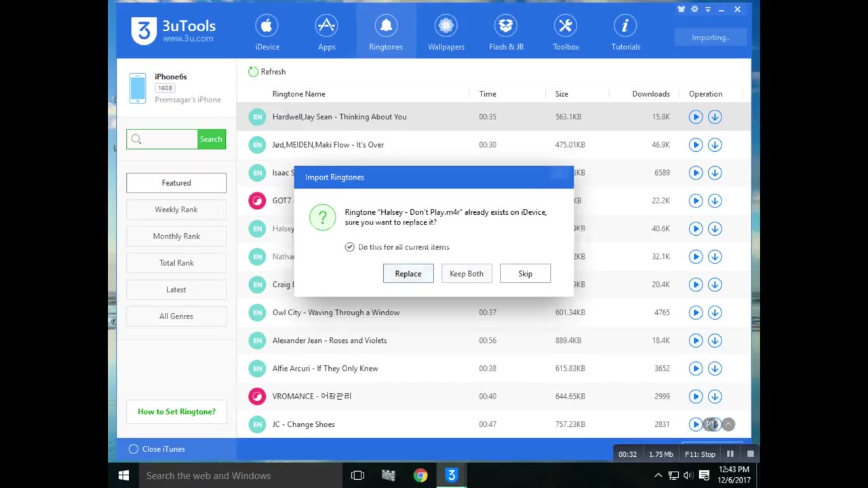This screenshot has height=488, width=868.
Task: Select the Featured category
Action: [x=176, y=183]
